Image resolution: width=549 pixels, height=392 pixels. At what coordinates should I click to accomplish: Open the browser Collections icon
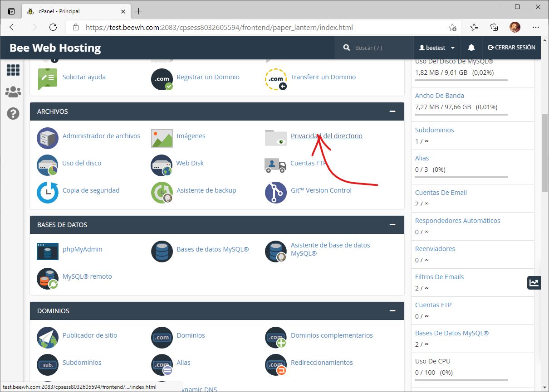(495, 27)
